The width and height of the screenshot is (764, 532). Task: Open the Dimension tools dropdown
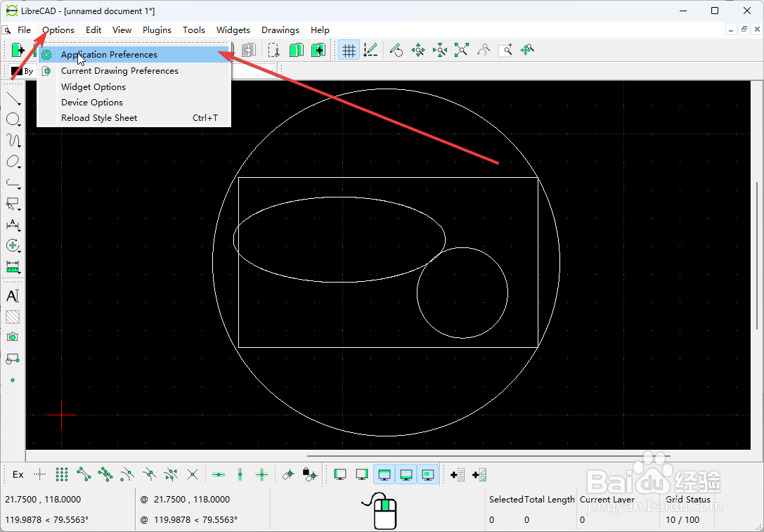click(13, 225)
